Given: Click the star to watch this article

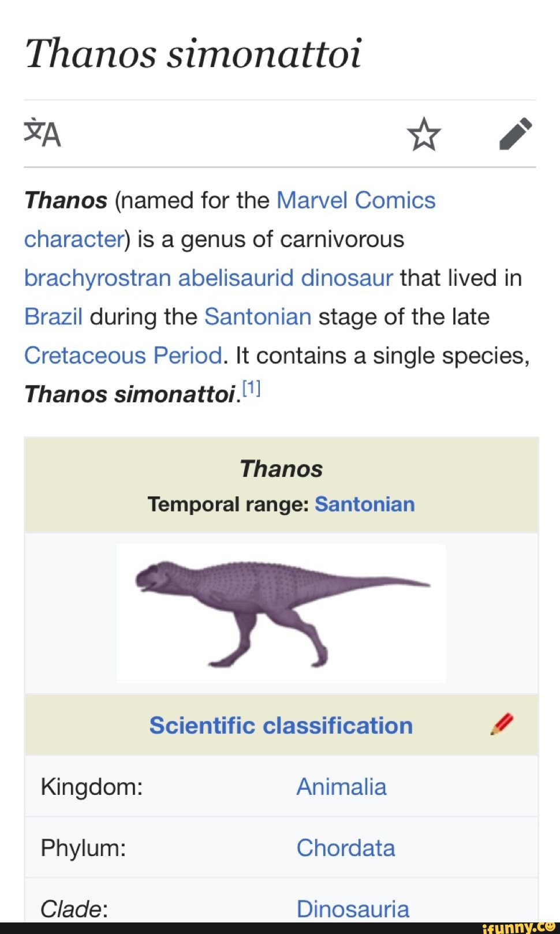Looking at the screenshot, I should (x=425, y=135).
